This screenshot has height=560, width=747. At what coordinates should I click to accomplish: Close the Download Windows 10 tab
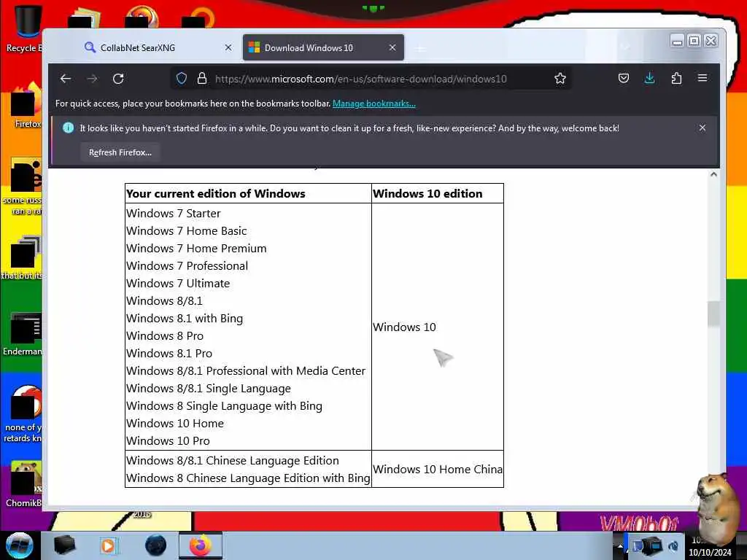(392, 47)
